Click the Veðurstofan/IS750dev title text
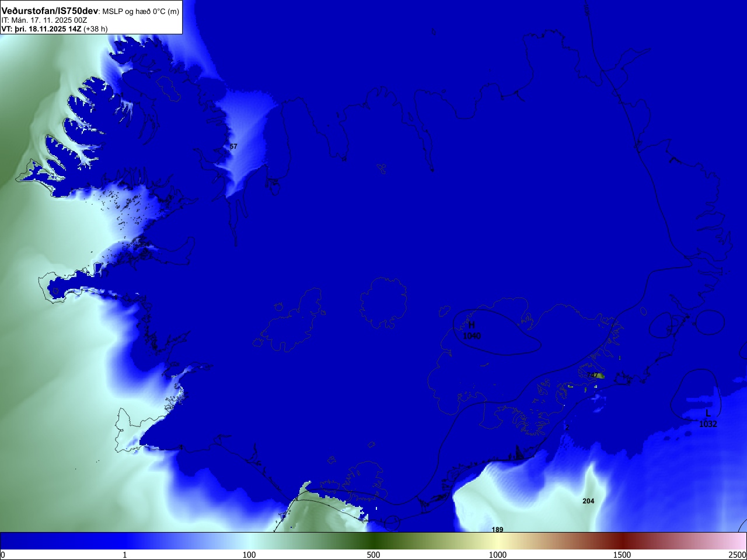The height and width of the screenshot is (560, 747). tap(50, 11)
